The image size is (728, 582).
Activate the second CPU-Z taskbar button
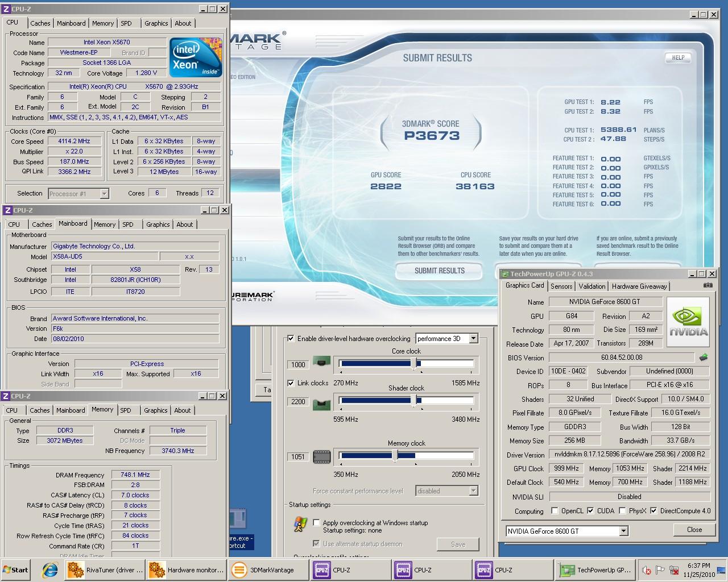431,570
